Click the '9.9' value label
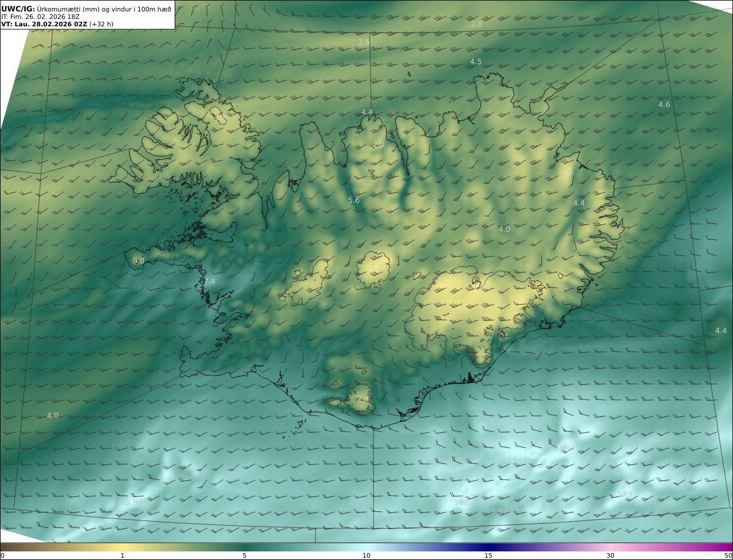733x560 pixels. click(131, 503)
